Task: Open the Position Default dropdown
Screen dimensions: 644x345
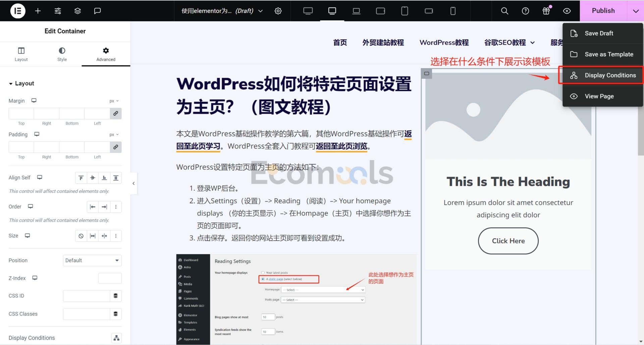Action: click(92, 261)
